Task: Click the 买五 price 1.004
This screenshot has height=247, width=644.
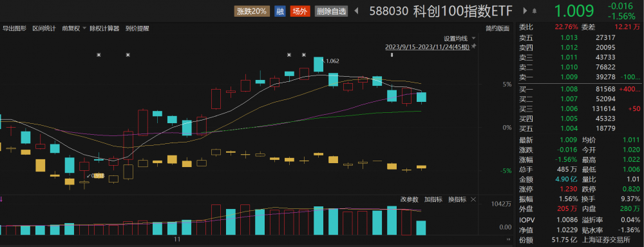Action: tap(569, 128)
